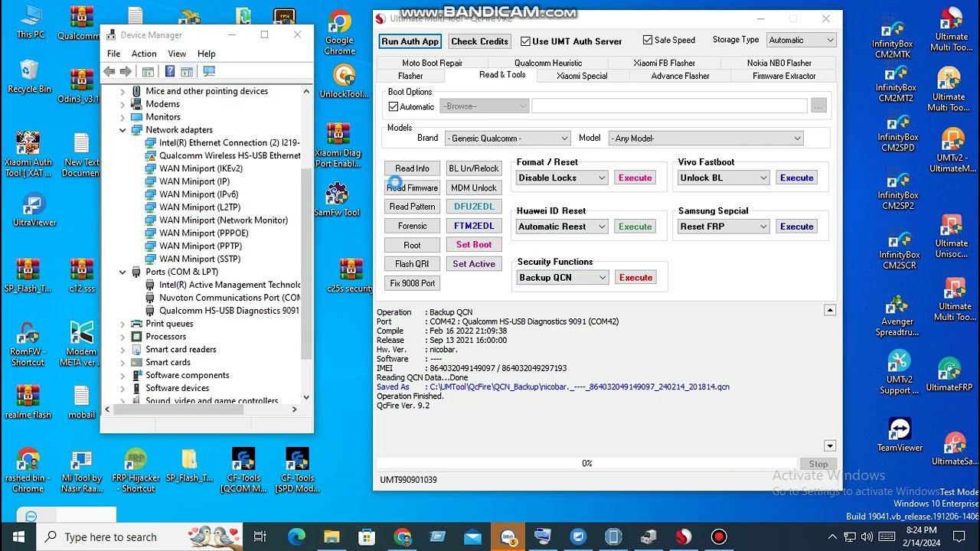This screenshot has width=980, height=551.
Task: Switch to the Flasher tab
Action: 410,76
